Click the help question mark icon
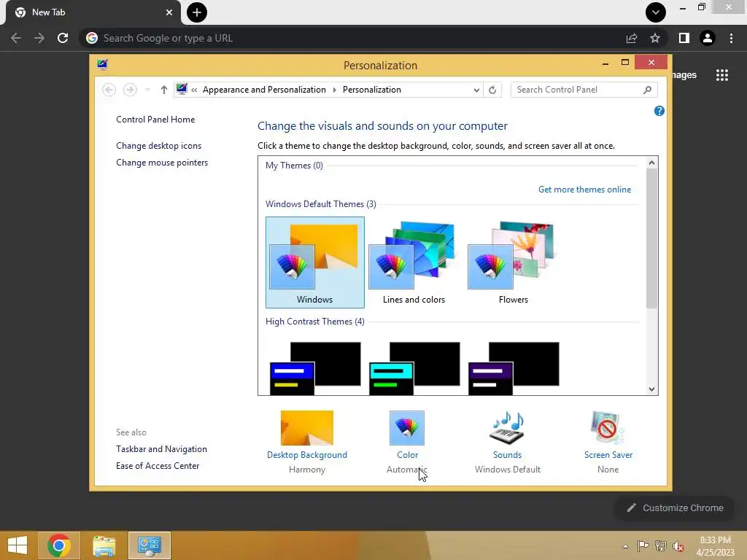The width and height of the screenshot is (747, 560). (x=659, y=111)
